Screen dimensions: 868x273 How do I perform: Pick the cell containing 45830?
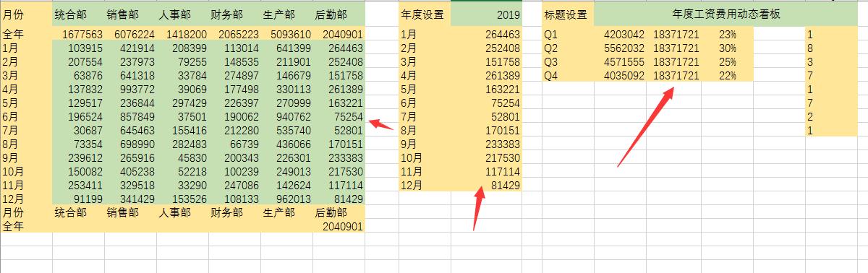183,157
